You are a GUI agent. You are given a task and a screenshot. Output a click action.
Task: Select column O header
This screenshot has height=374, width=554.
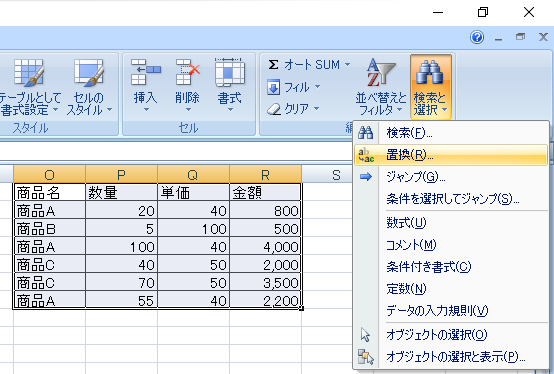tap(49, 174)
